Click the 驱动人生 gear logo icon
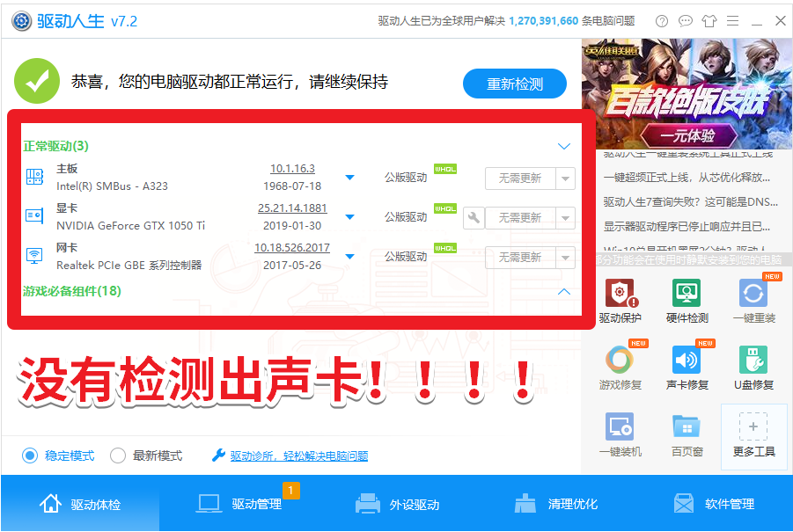Viewport: 793px width, 532px height. [x=22, y=21]
